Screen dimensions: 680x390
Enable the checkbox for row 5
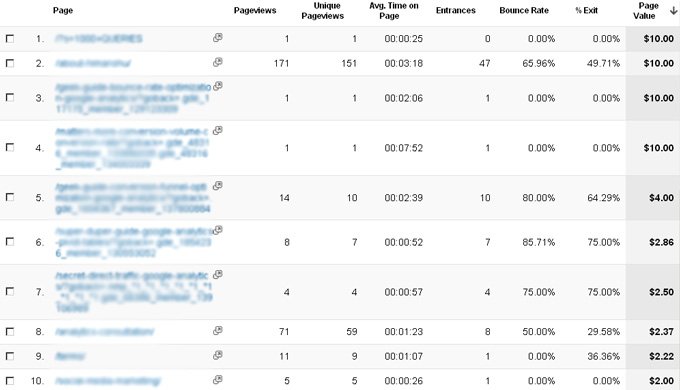(x=10, y=197)
